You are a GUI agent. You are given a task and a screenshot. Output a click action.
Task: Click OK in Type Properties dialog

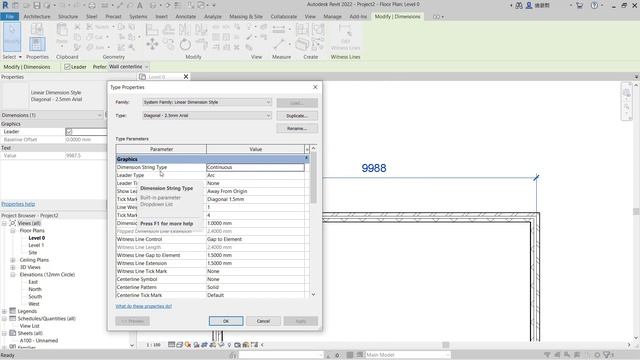click(226, 321)
